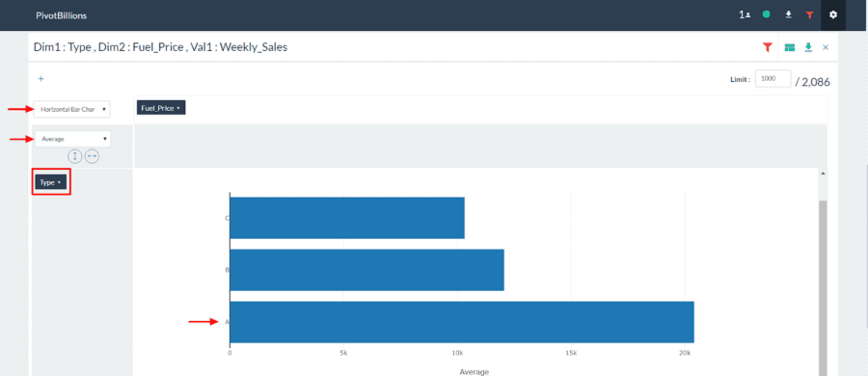Screen dimensions: 868x376
Task: Click the green status circle icon
Action: coord(766,15)
